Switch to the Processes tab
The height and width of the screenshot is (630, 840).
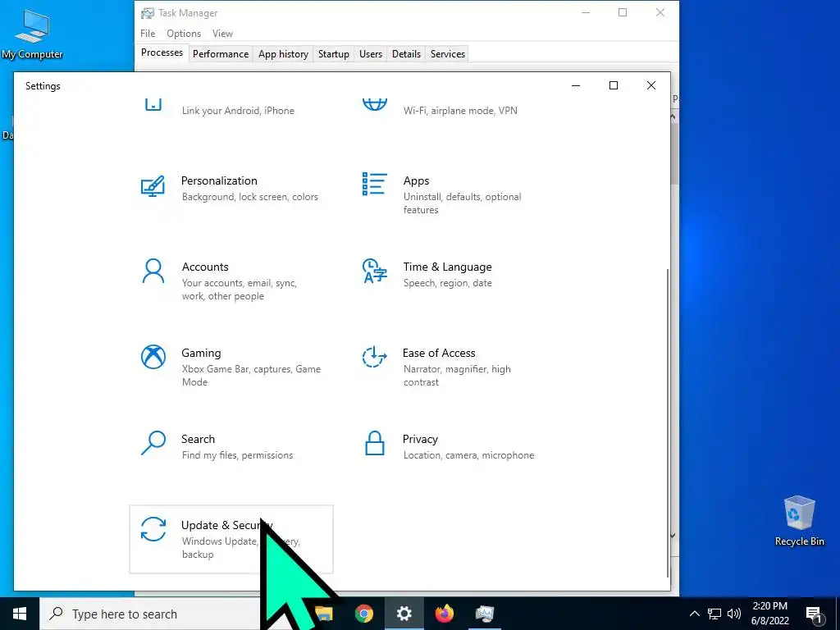162,52
